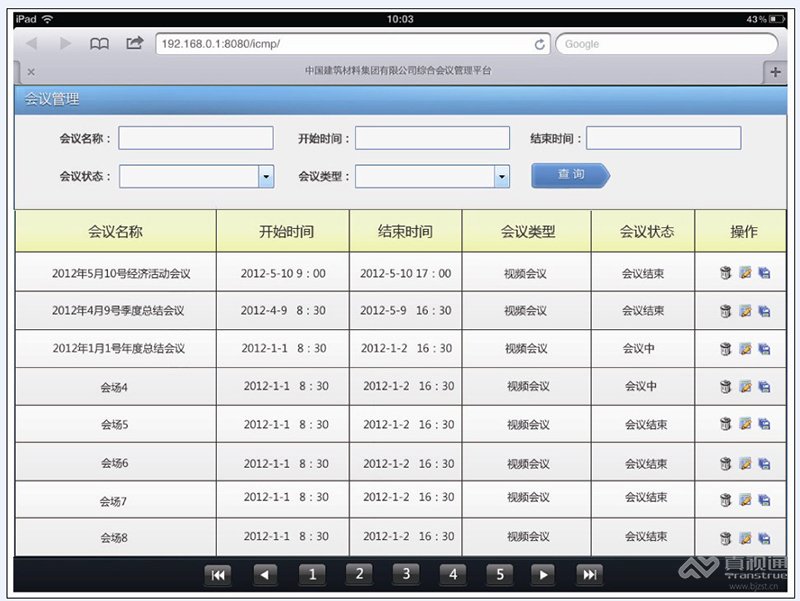Screen dimensions: 800x601
Task: Click the 查询 search button
Action: click(570, 175)
